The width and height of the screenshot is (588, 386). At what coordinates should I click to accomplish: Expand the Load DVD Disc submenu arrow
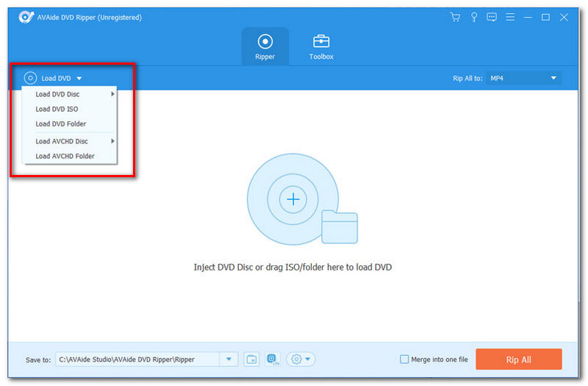pos(112,94)
